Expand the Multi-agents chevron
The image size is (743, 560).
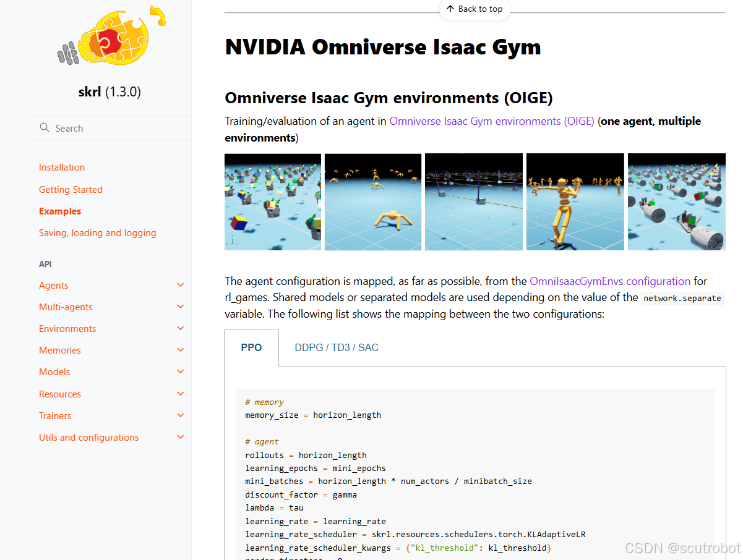click(181, 307)
